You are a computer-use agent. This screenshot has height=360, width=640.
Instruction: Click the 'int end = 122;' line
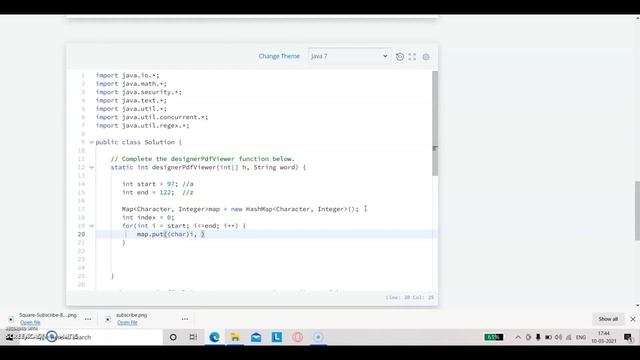coord(158,193)
